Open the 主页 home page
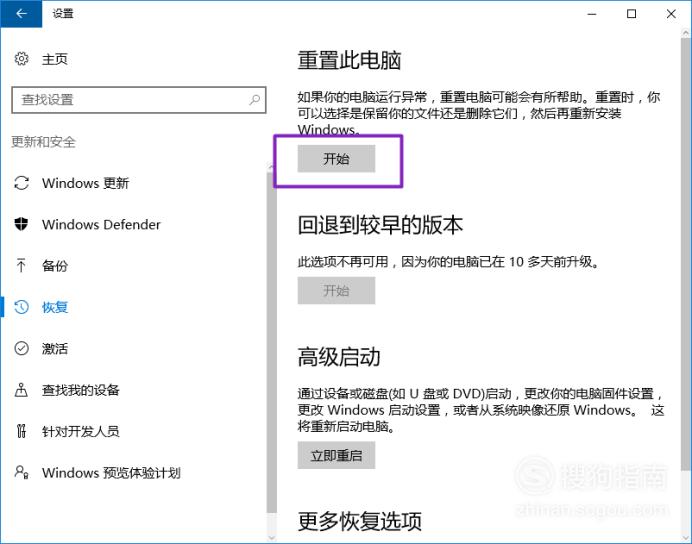Image resolution: width=692 pixels, height=544 pixels. point(55,59)
